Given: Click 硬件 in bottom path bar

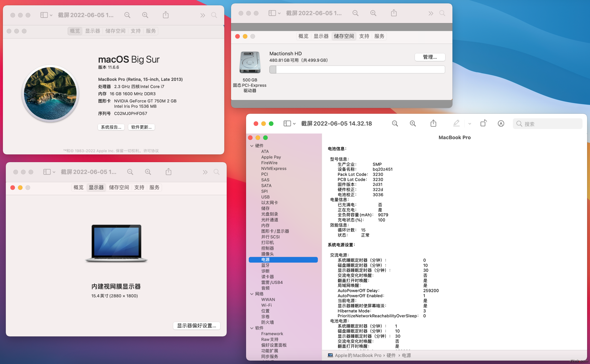Looking at the screenshot, I should [391, 356].
